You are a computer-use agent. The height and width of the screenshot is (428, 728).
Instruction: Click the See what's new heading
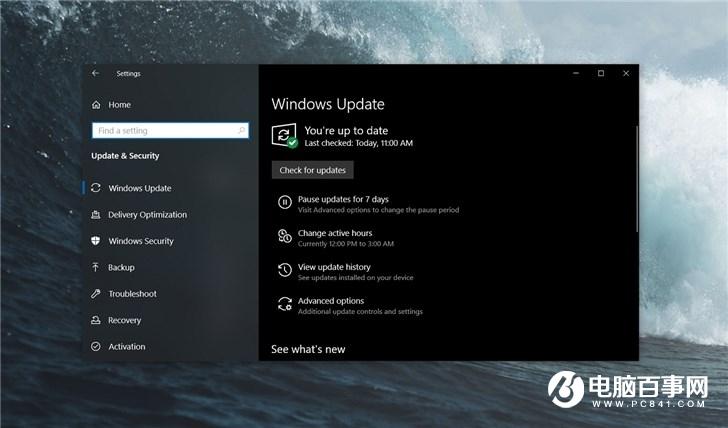(x=308, y=349)
